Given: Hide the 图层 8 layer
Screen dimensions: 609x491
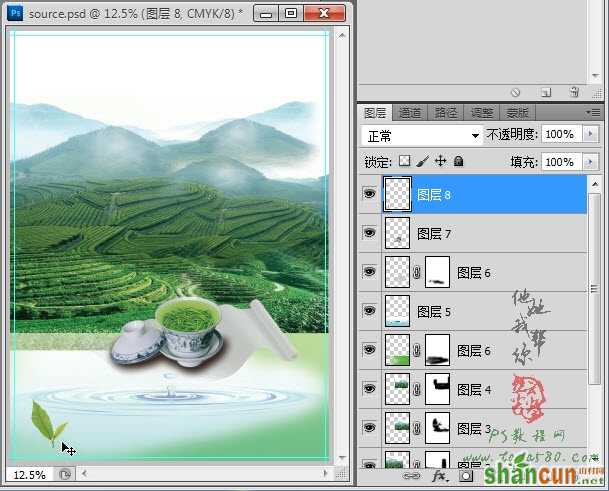Looking at the screenshot, I should tap(369, 193).
